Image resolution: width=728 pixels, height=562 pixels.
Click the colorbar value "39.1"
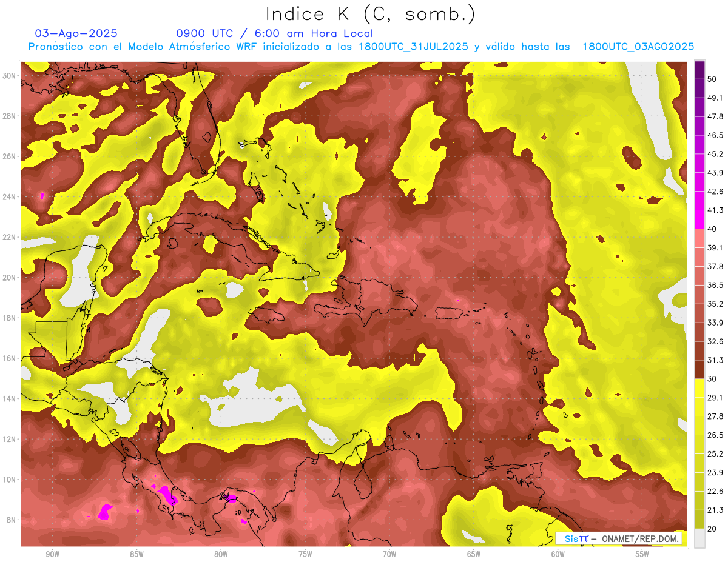point(715,248)
